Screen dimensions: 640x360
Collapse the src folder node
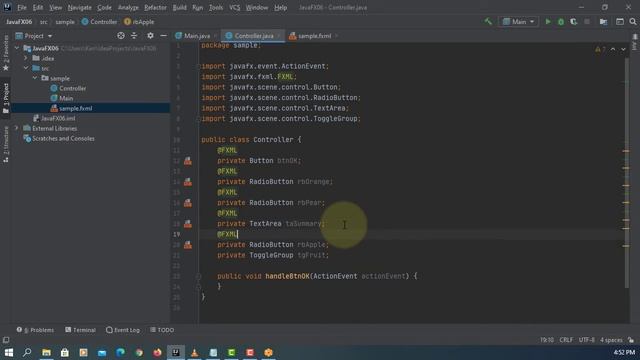click(26, 68)
